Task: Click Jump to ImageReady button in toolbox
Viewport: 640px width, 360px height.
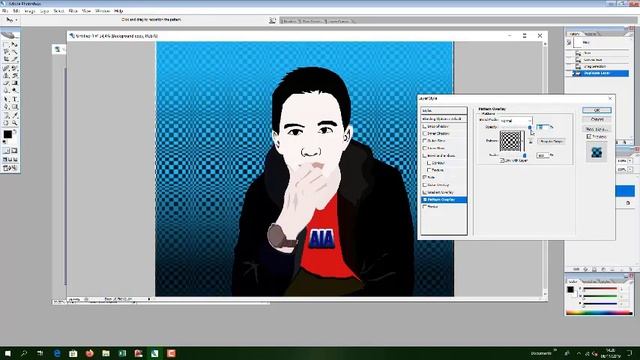Action: point(10,168)
